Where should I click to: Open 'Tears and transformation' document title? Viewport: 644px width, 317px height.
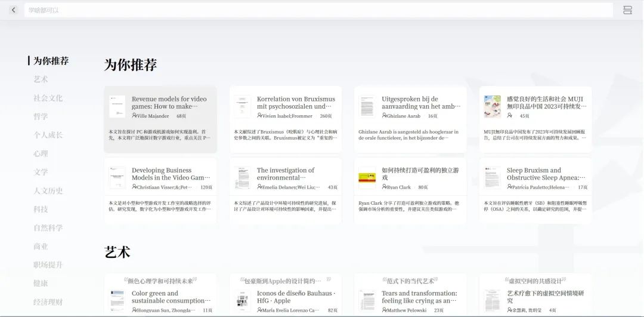pos(419,297)
